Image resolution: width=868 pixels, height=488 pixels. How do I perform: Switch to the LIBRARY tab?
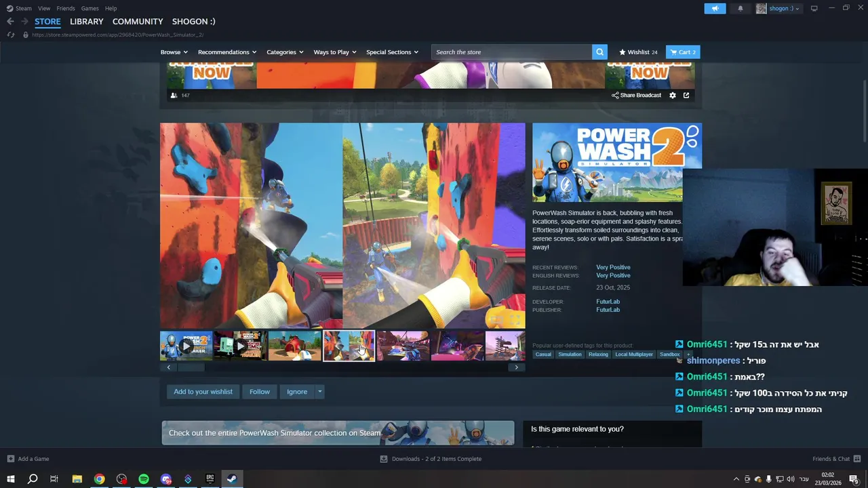[87, 22]
